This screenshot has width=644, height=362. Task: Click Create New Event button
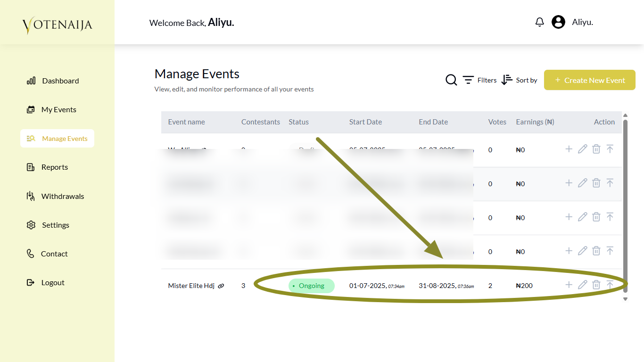coord(589,80)
